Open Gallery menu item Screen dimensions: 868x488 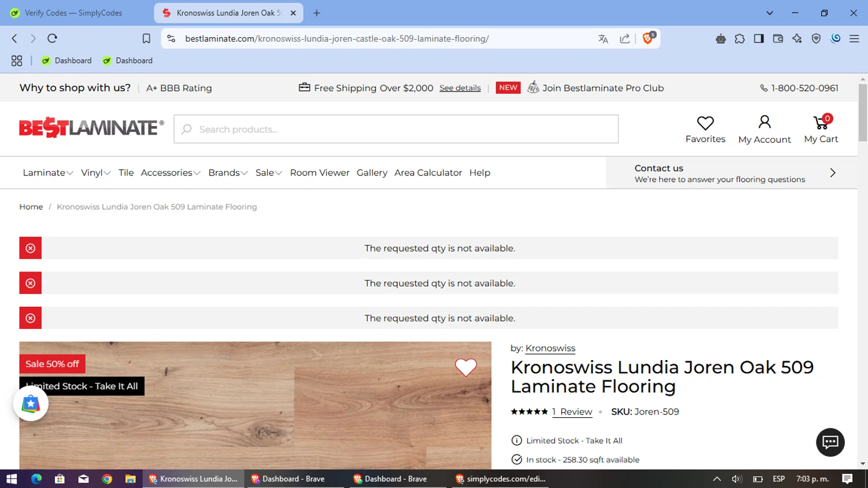(x=372, y=173)
